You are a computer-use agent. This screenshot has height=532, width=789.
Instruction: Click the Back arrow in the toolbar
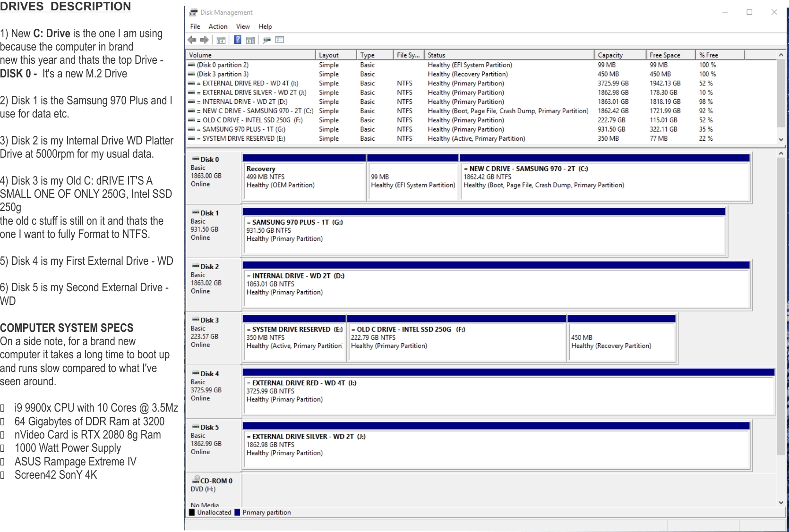click(192, 40)
